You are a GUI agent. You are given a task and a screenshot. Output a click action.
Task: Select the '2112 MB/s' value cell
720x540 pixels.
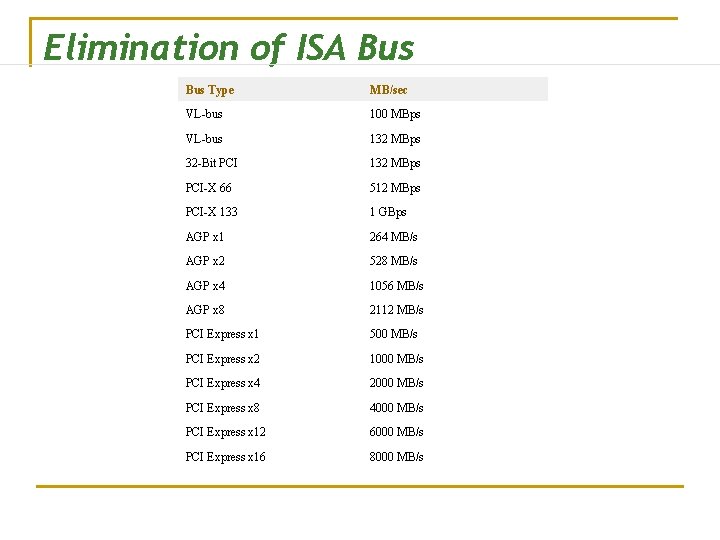click(x=396, y=310)
